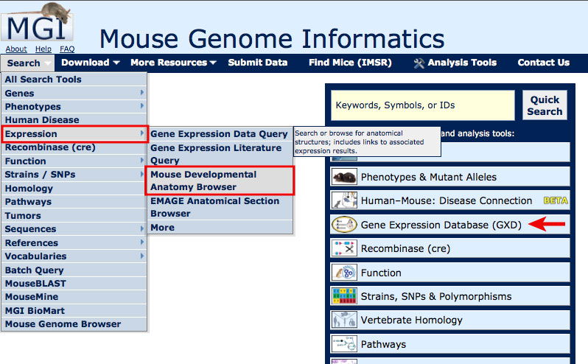588x364 pixels.
Task: Click the Recombinase (cre) scissors icon
Action: [344, 248]
